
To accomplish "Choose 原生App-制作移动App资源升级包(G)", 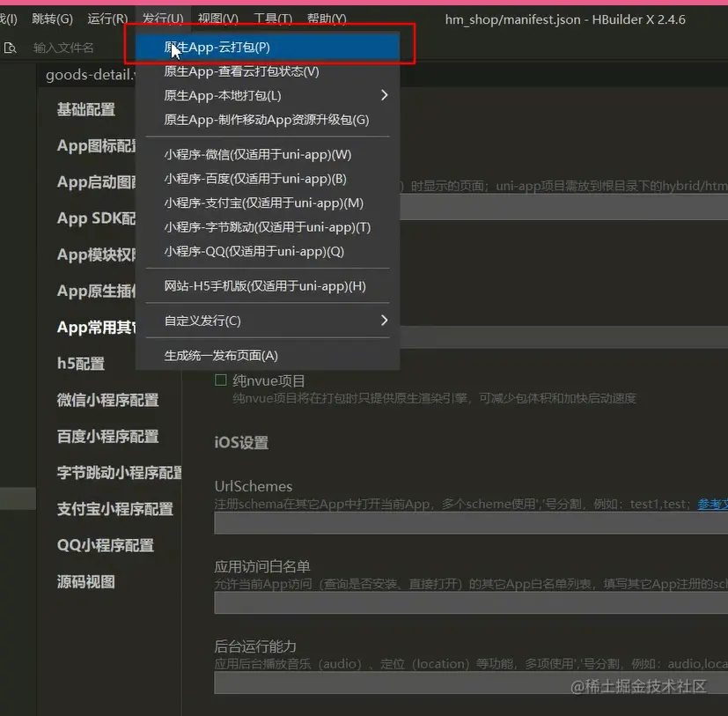I will (x=268, y=120).
